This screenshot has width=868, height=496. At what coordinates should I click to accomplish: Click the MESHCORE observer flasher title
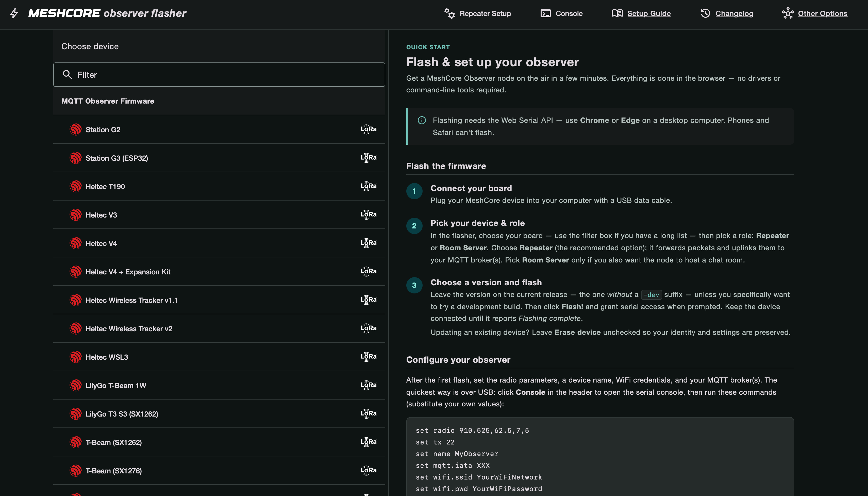[107, 13]
